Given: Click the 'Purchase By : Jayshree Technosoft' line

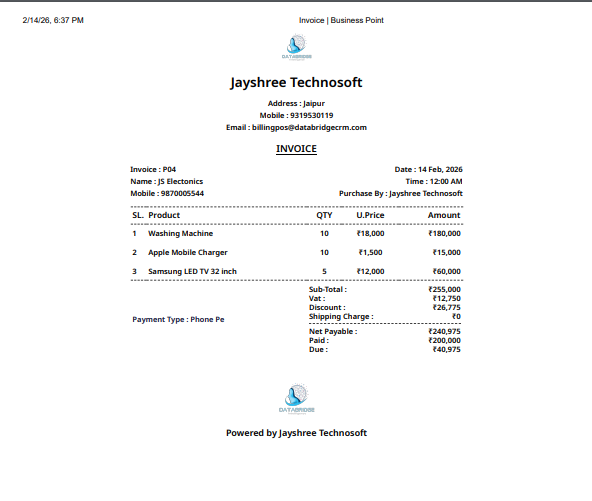Looking at the screenshot, I should [x=401, y=194].
